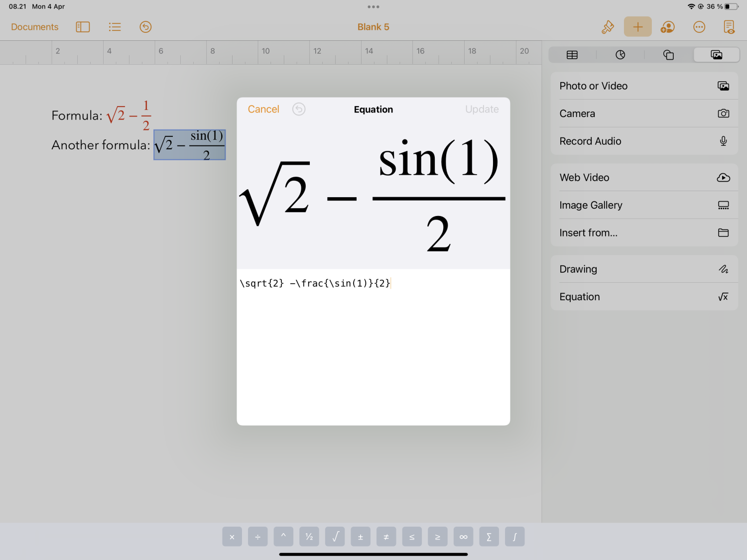Tap the plus-minus symbol

point(361,537)
